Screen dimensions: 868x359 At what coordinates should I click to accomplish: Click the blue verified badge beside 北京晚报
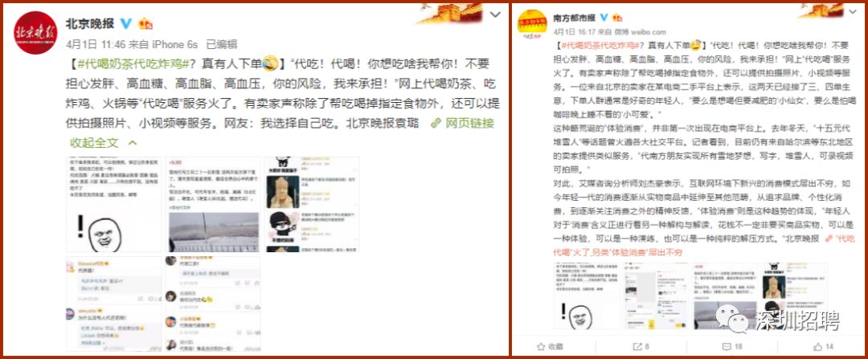[126, 23]
